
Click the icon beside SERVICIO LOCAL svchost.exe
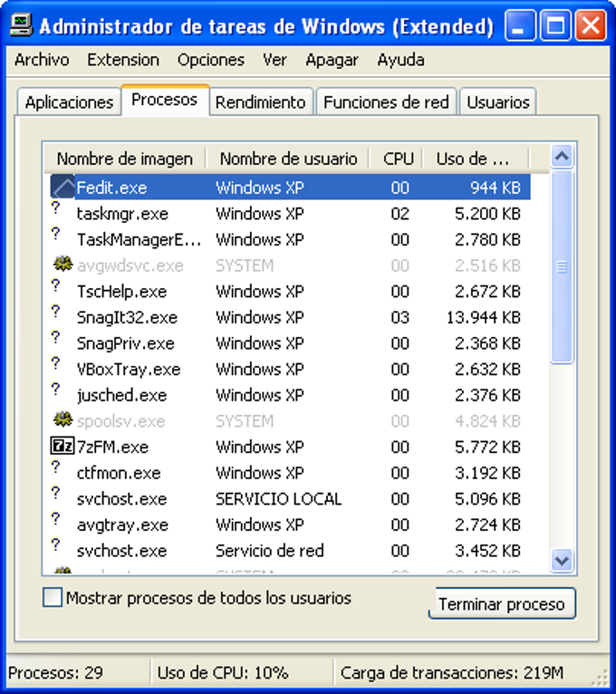tap(55, 493)
